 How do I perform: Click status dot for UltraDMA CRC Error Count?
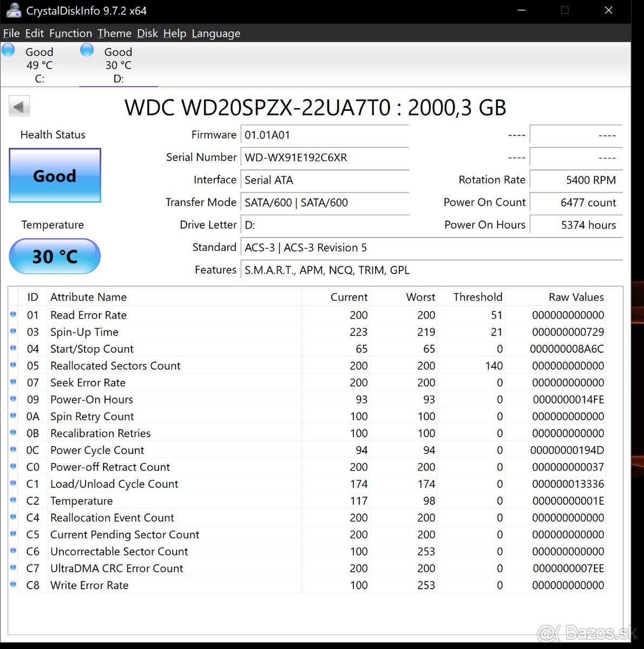[x=13, y=568]
